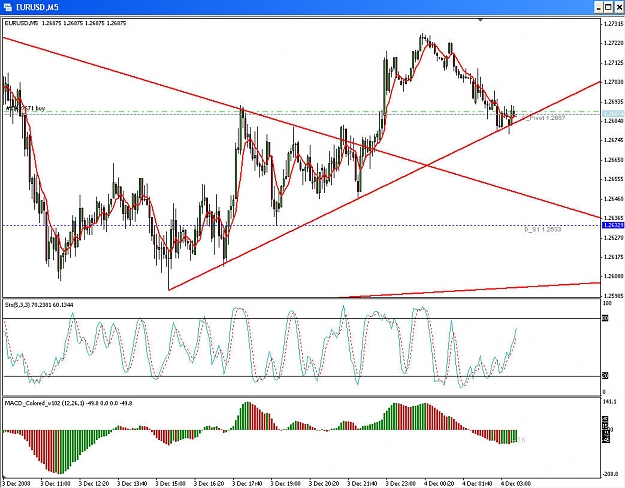The width and height of the screenshot is (625, 488).
Task: Click the EURUSD,M5 window title text
Action: 37,8
